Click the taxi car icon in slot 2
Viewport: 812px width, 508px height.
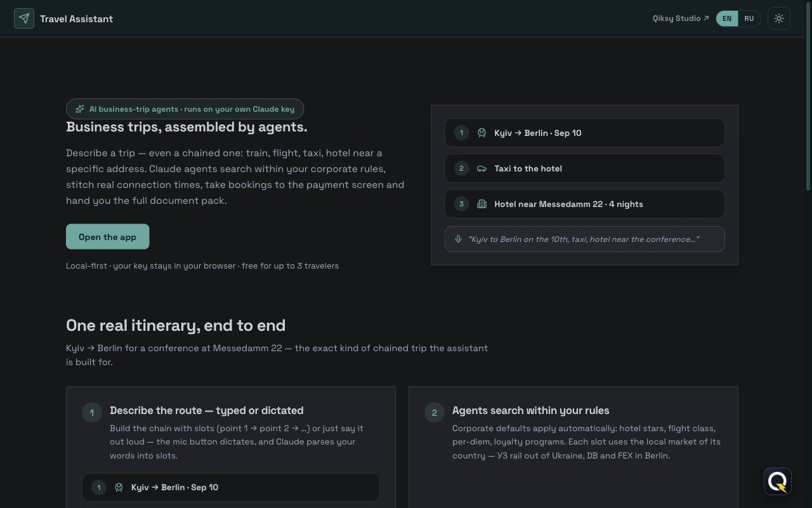tap(481, 168)
